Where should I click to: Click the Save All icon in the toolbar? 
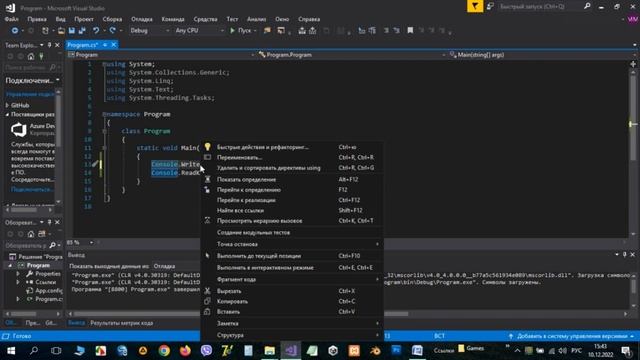(82, 31)
